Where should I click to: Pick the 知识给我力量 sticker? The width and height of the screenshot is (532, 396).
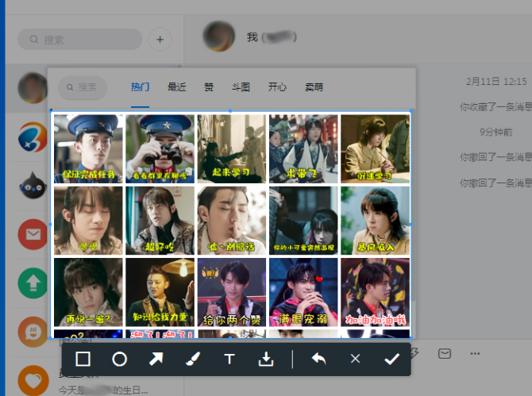pyautogui.click(x=160, y=292)
